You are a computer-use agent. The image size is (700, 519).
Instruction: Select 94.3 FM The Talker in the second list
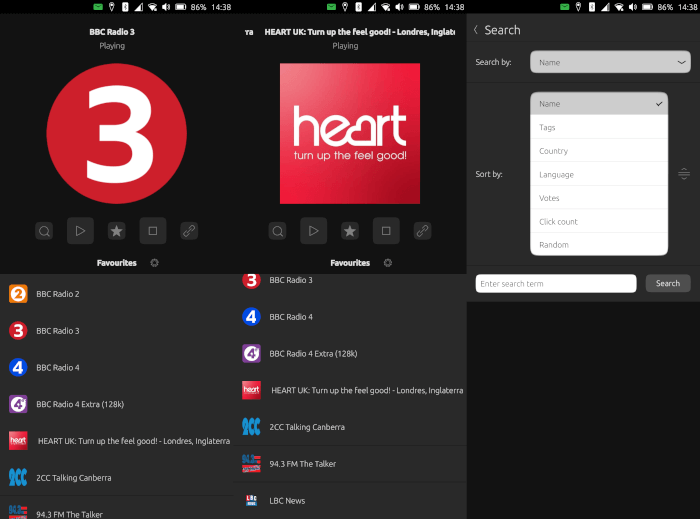click(350, 464)
